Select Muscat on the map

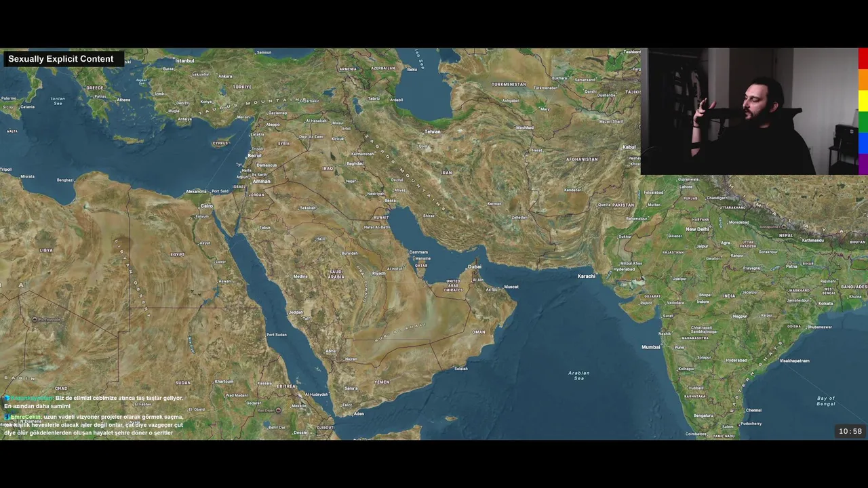click(511, 287)
